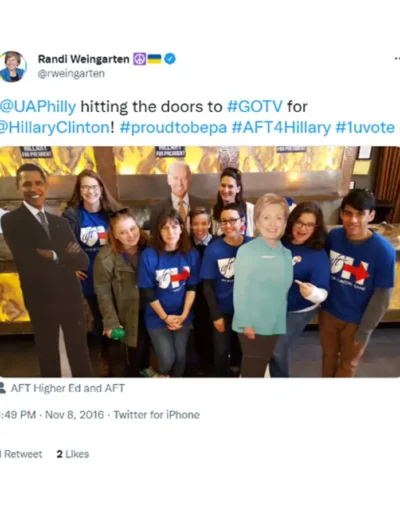
Task: Click the blue verified checkmark badge
Action: [x=170, y=59]
